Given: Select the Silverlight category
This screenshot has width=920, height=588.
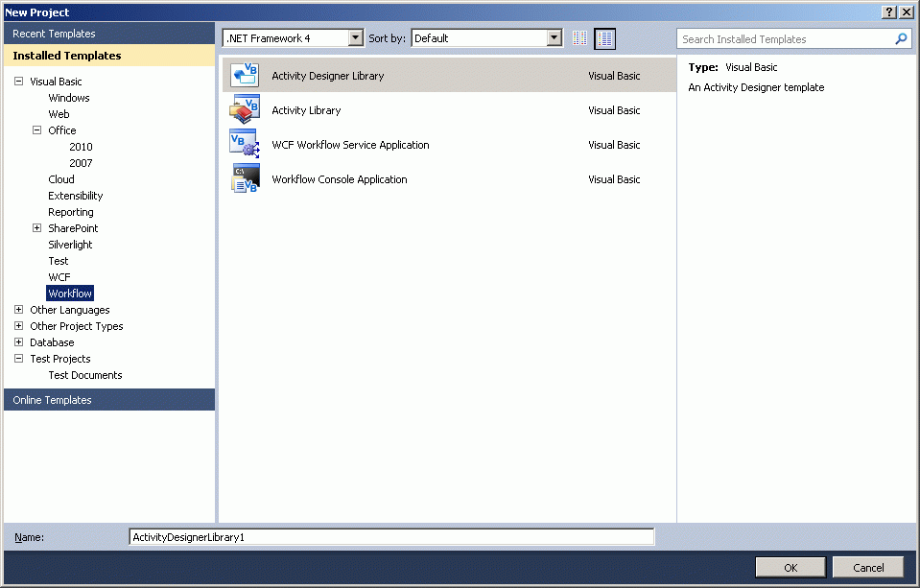Looking at the screenshot, I should (x=70, y=244).
